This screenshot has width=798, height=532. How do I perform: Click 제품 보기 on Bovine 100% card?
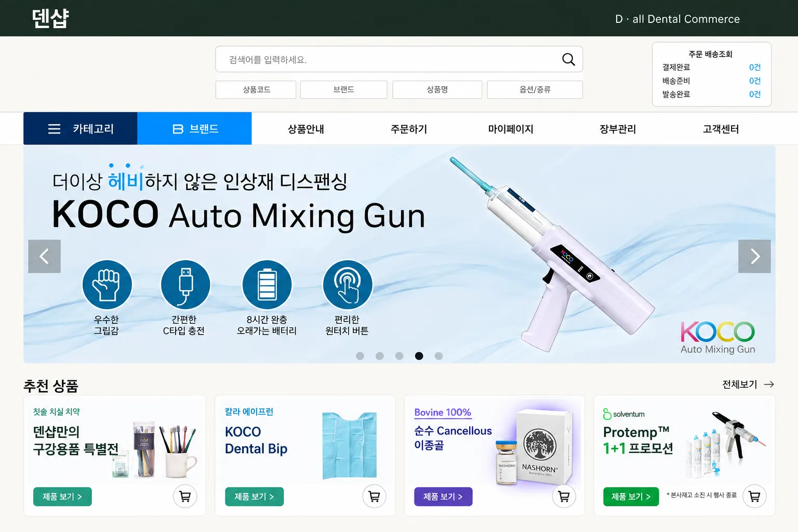(x=443, y=497)
